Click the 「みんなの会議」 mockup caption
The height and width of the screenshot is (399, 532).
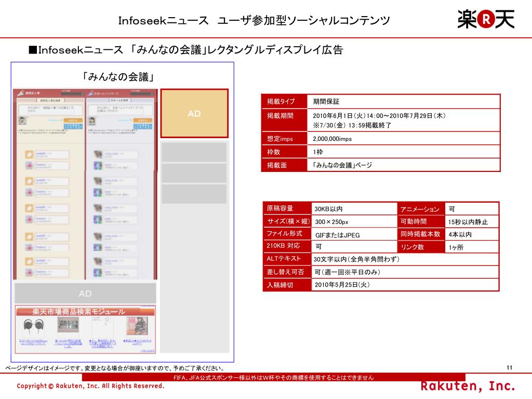118,77
